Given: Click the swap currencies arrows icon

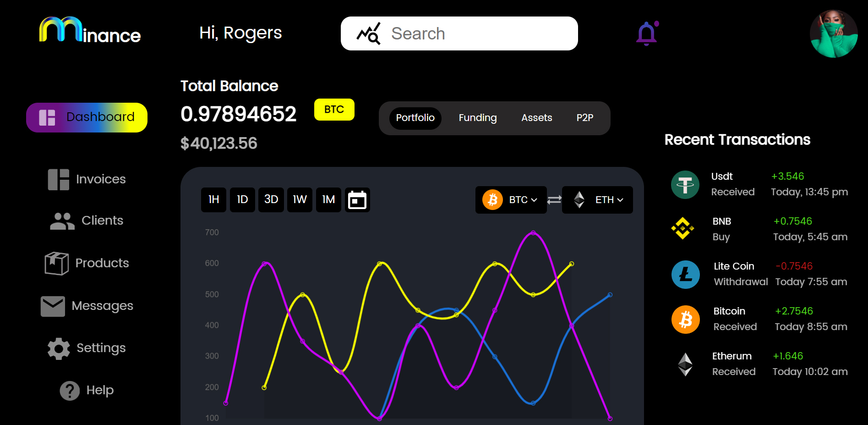Looking at the screenshot, I should [x=554, y=200].
